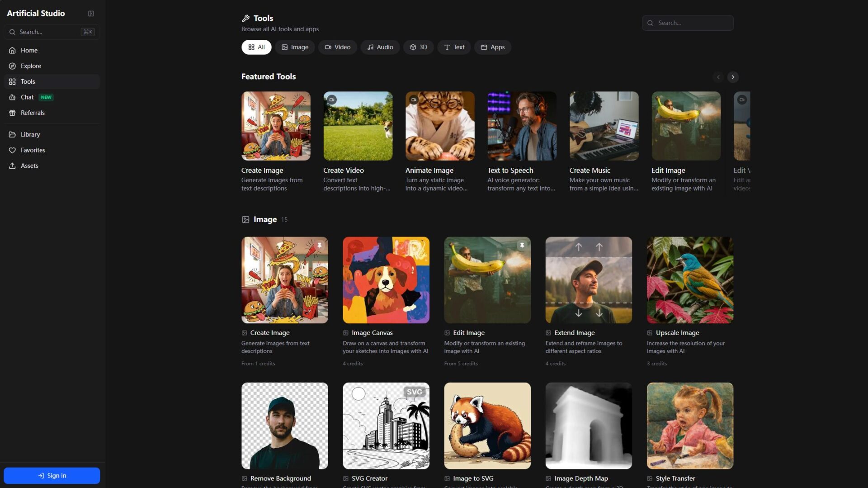Open the Upscale Image tool link
This screenshot has height=488, width=868.
pos(677,332)
